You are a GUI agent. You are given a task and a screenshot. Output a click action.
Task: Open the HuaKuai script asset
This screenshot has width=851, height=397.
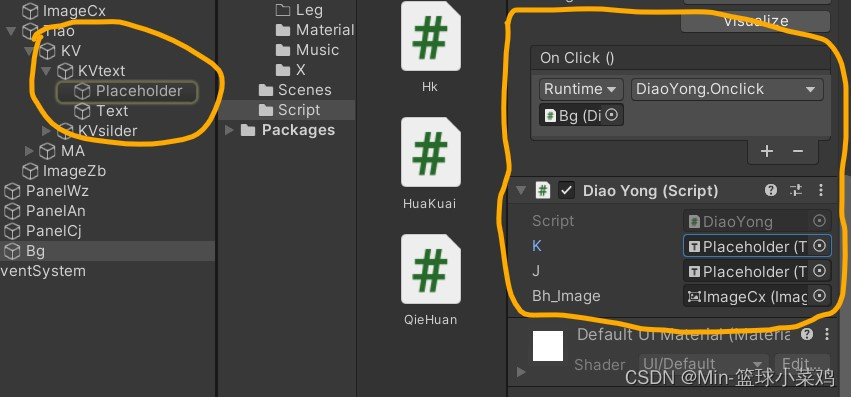430,152
